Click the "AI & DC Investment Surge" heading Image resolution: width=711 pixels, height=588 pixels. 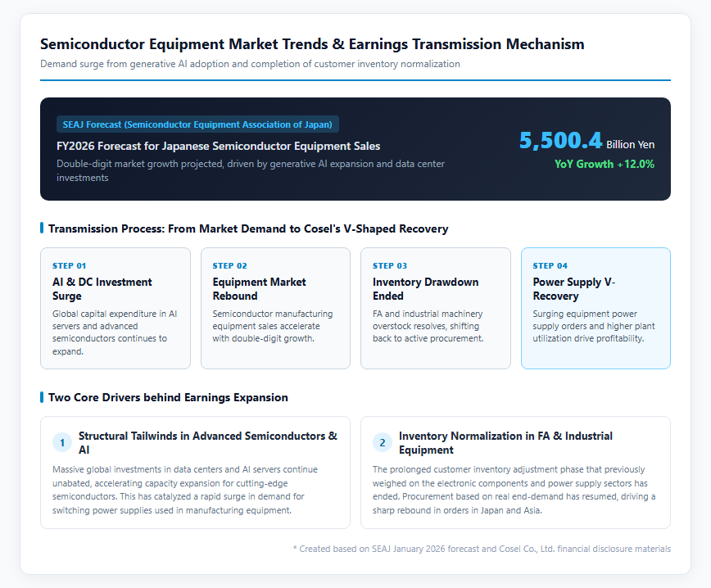pos(102,289)
